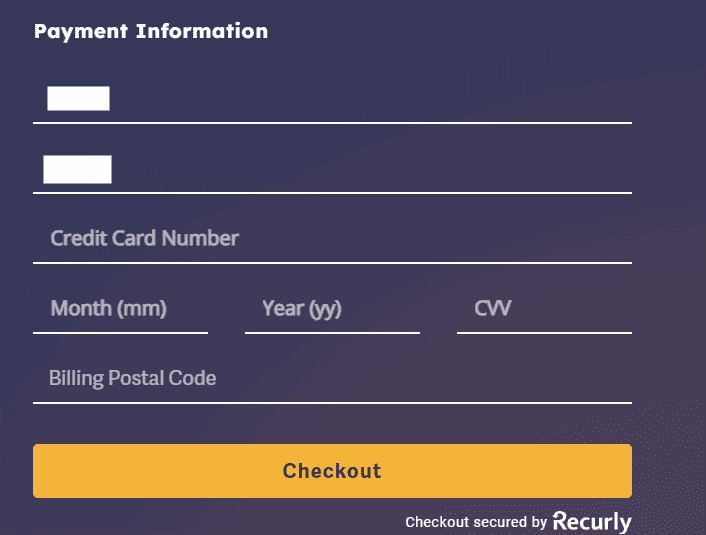This screenshot has height=535, width=706.
Task: Click the Credit Card Number field
Action: pyautogui.click(x=332, y=239)
